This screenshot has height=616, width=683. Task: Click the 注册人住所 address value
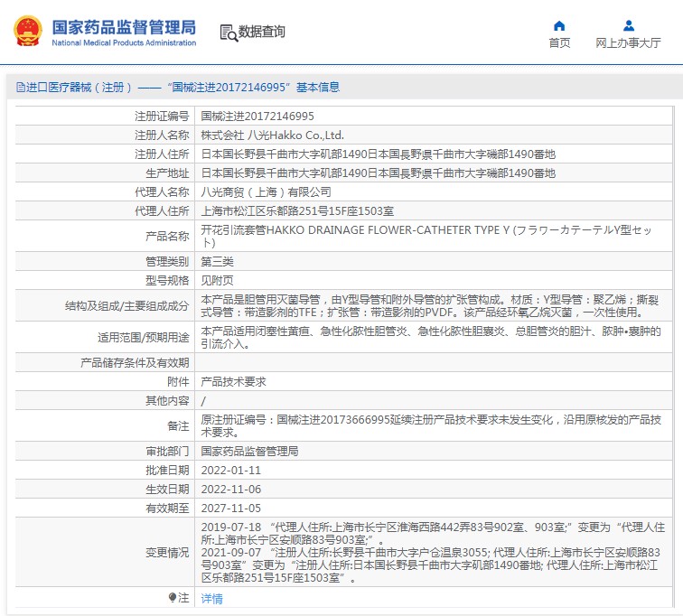pyautogui.click(x=378, y=154)
